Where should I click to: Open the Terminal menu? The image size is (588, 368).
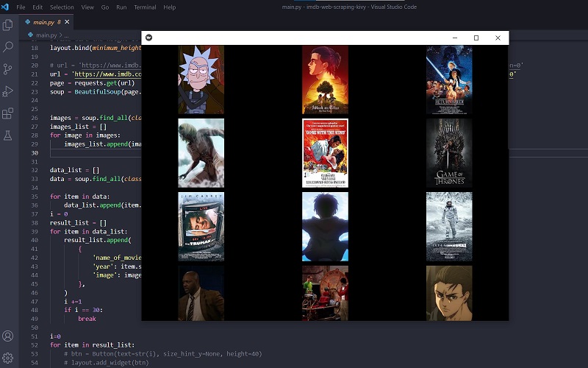coord(145,7)
